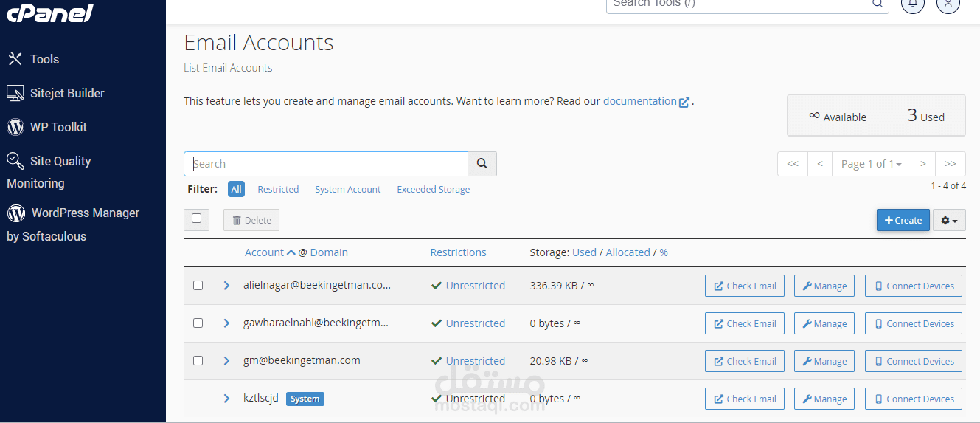980x423 pixels.
Task: Open Sitejet Builder in the sidebar
Action: click(66, 93)
